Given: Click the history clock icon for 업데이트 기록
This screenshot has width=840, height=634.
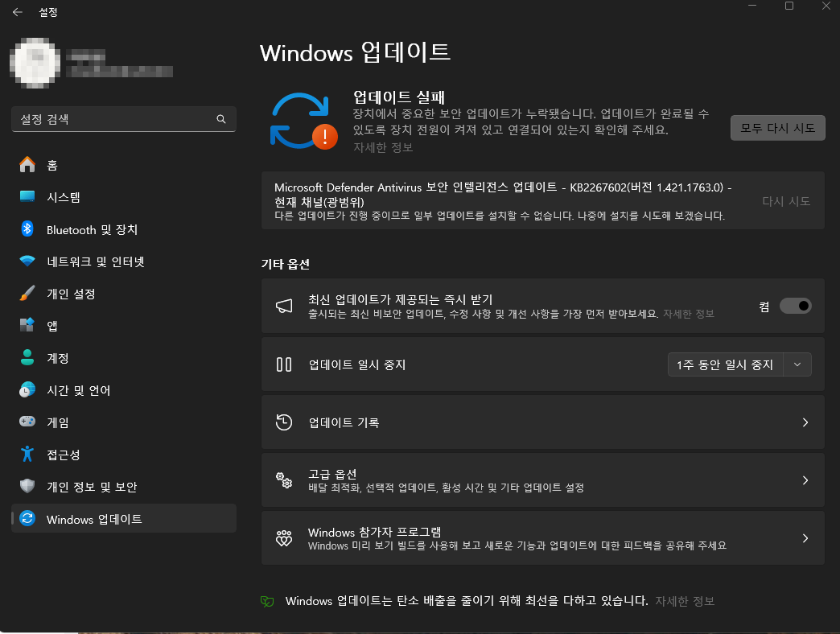Looking at the screenshot, I should pyautogui.click(x=284, y=422).
